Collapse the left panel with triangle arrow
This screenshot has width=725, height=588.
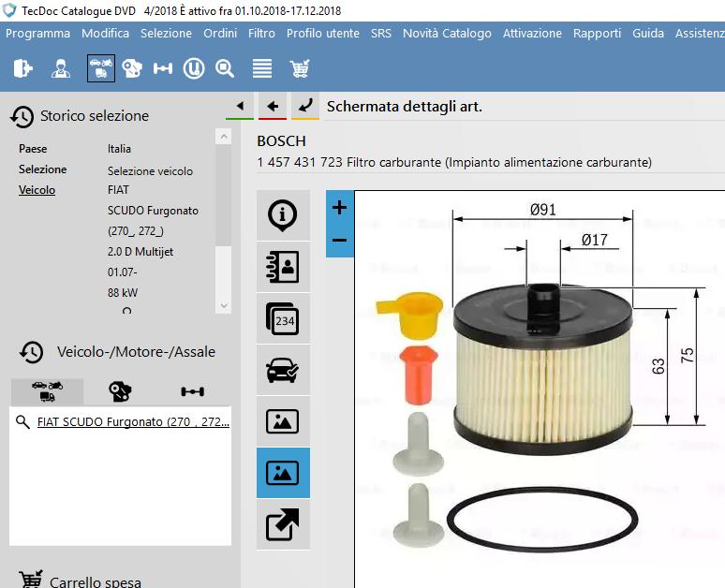(x=240, y=107)
